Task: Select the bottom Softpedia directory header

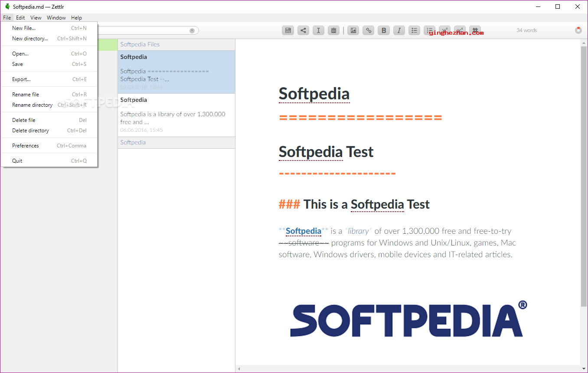Action: click(176, 143)
